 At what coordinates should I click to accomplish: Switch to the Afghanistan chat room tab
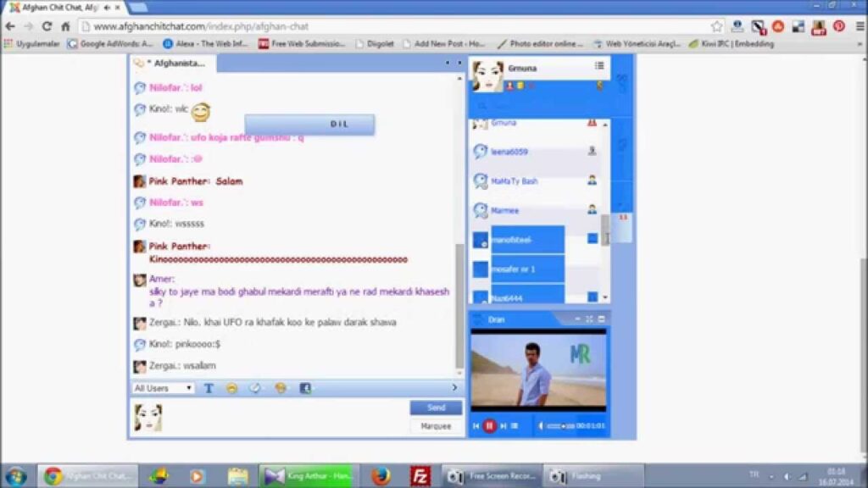pos(174,63)
